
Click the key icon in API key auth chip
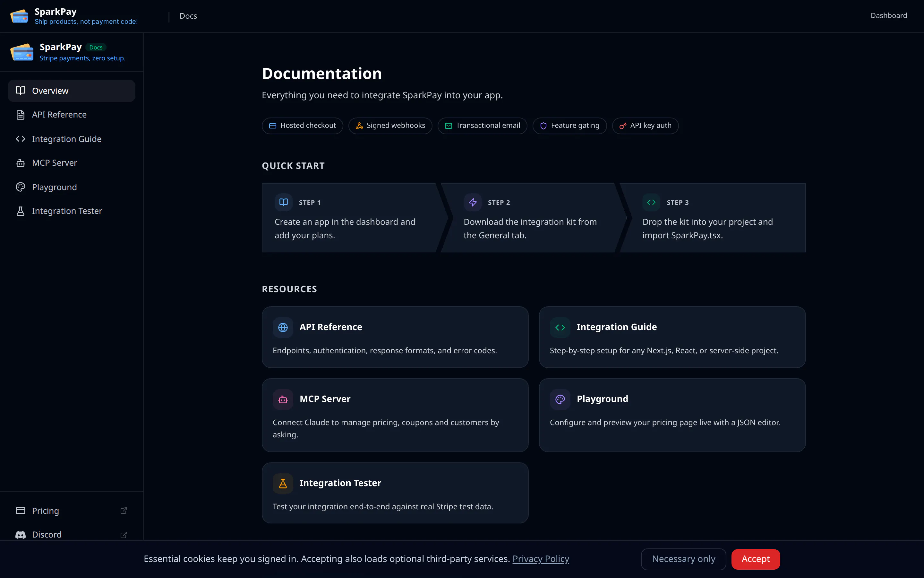pyautogui.click(x=623, y=126)
